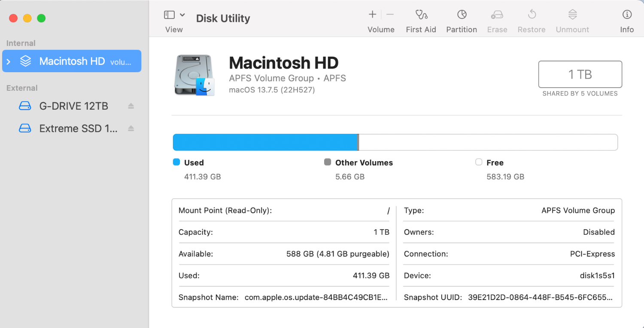The height and width of the screenshot is (328, 644).
Task: Click the Capacity row value 1 TB
Action: click(382, 232)
